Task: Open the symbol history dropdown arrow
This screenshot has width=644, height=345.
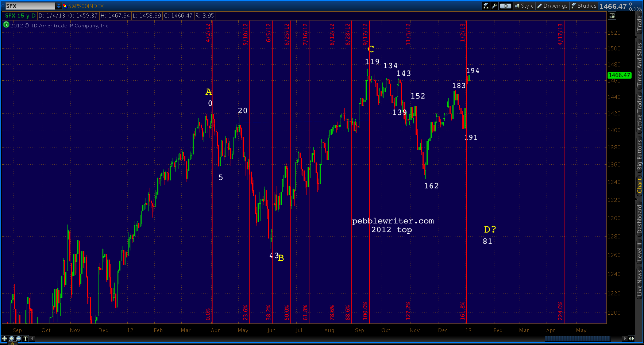Action: 59,6
